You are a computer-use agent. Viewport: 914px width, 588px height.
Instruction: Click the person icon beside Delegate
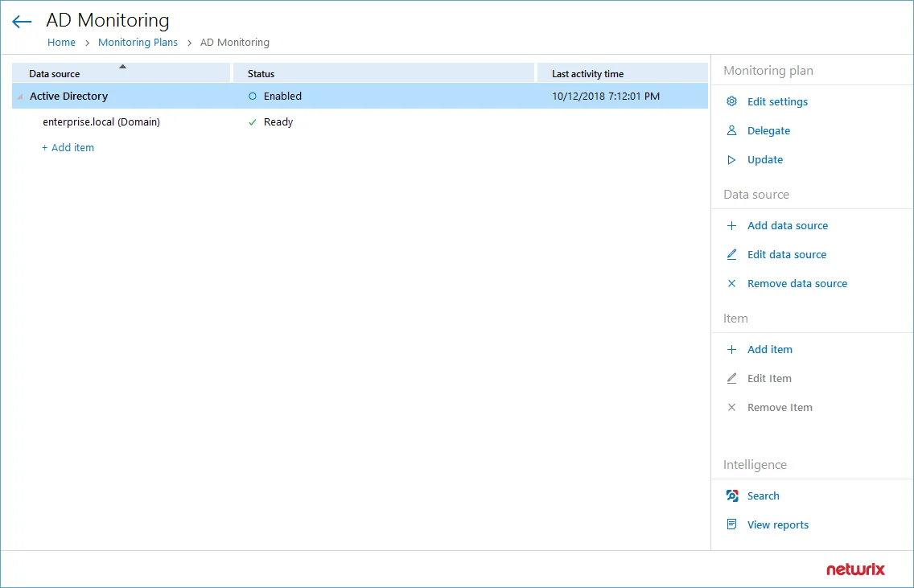pyautogui.click(x=731, y=130)
